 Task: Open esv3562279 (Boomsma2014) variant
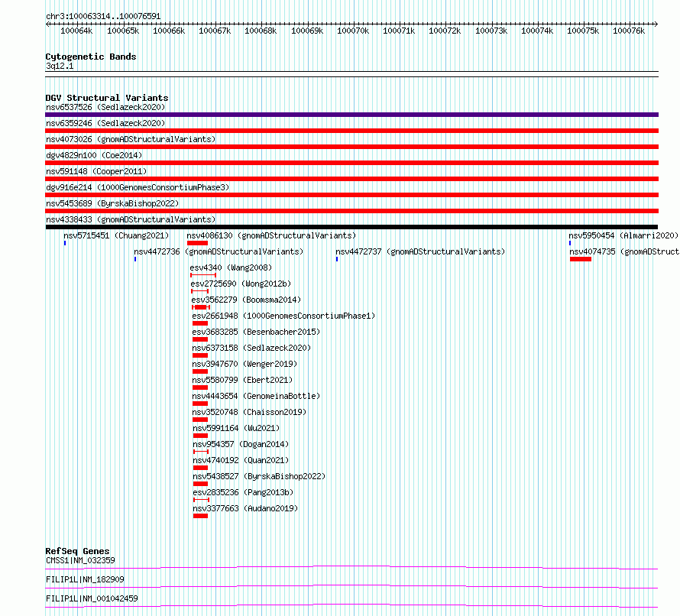coord(246,300)
